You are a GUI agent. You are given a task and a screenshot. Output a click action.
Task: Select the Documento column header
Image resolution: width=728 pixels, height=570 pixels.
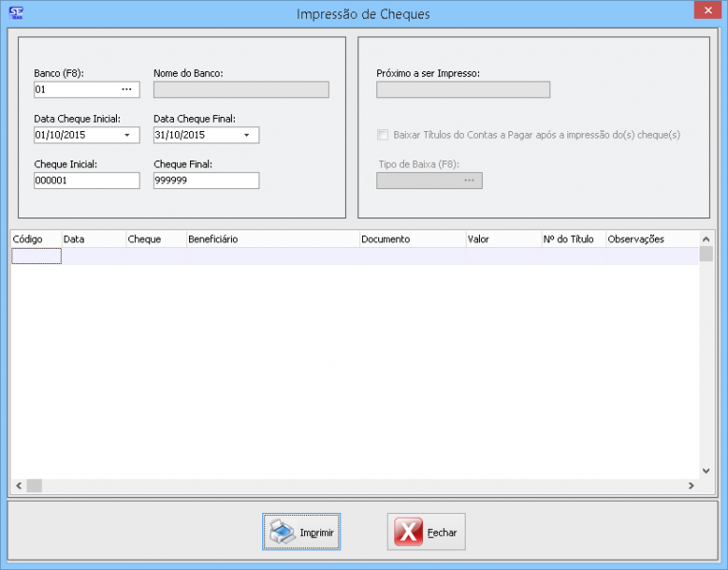[412, 239]
